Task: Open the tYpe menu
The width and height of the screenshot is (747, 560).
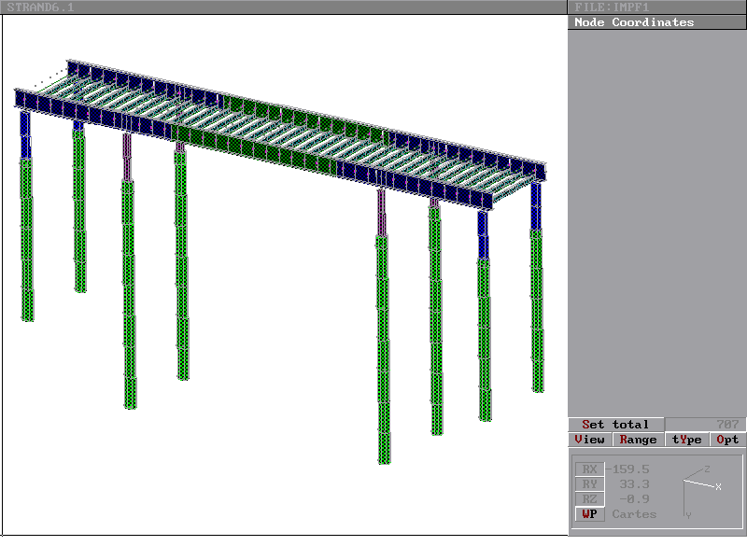Action: click(x=686, y=440)
